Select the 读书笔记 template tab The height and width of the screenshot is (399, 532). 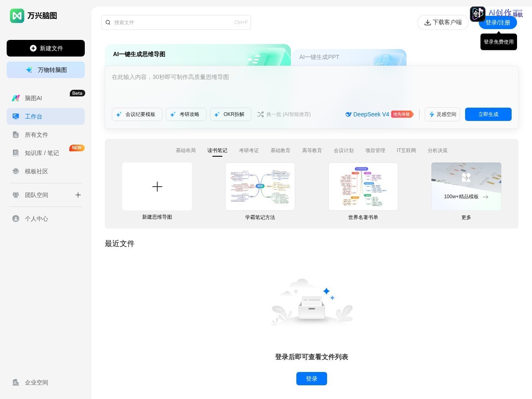pos(217,150)
